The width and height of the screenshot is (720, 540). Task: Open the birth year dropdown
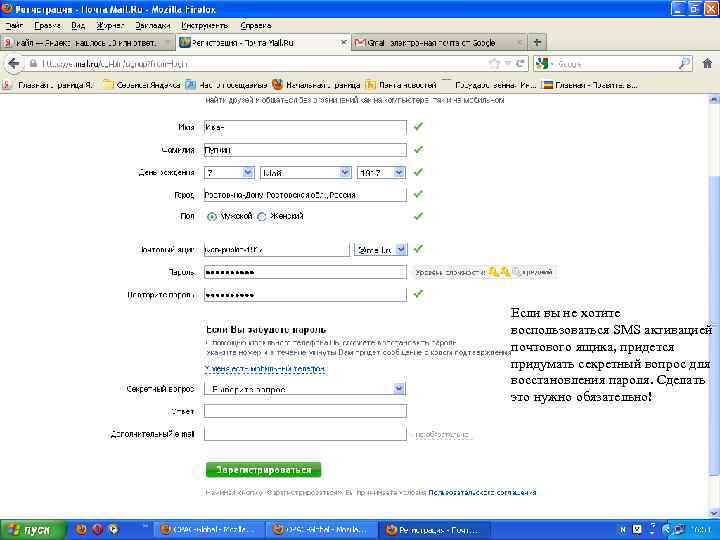point(381,173)
